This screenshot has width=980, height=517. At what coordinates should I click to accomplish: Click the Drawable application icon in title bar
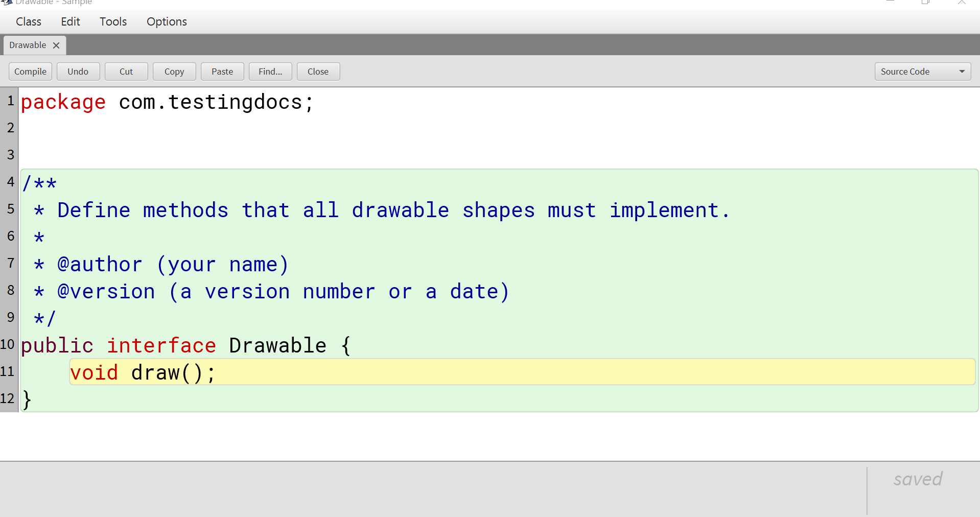click(7, 2)
